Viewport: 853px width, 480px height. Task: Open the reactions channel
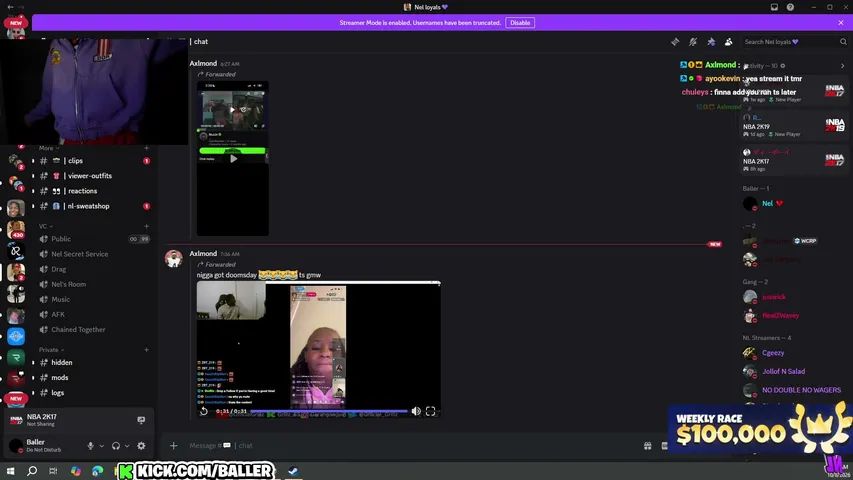[83, 191]
